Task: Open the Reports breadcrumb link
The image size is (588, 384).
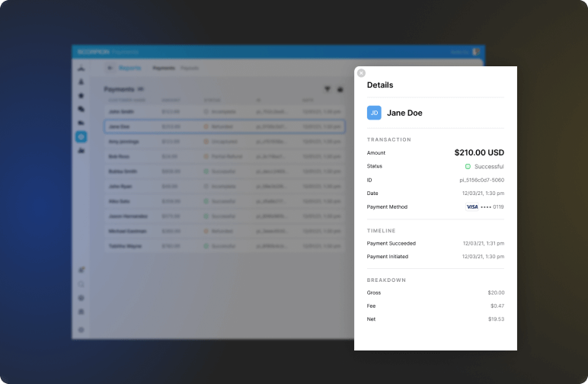Action: [x=129, y=68]
